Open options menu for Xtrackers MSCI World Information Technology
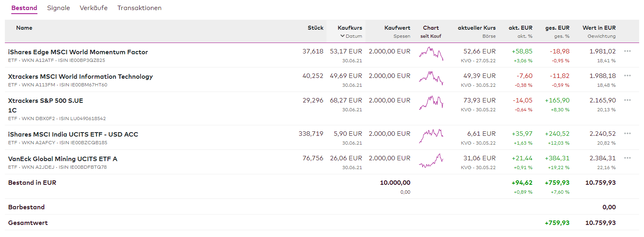 point(627,76)
